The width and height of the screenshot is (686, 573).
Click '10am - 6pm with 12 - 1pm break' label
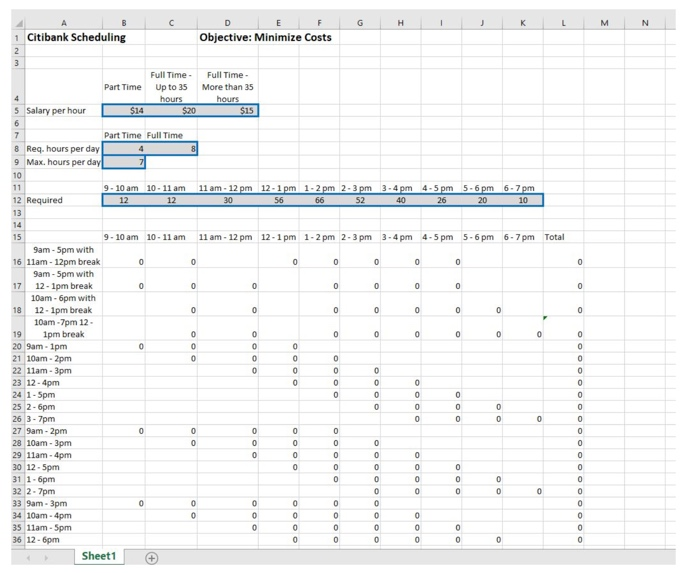[63, 304]
